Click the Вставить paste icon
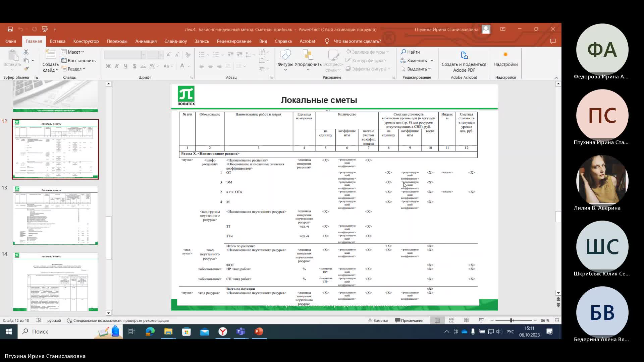Screen dimensions: 644x362 click(x=12, y=56)
